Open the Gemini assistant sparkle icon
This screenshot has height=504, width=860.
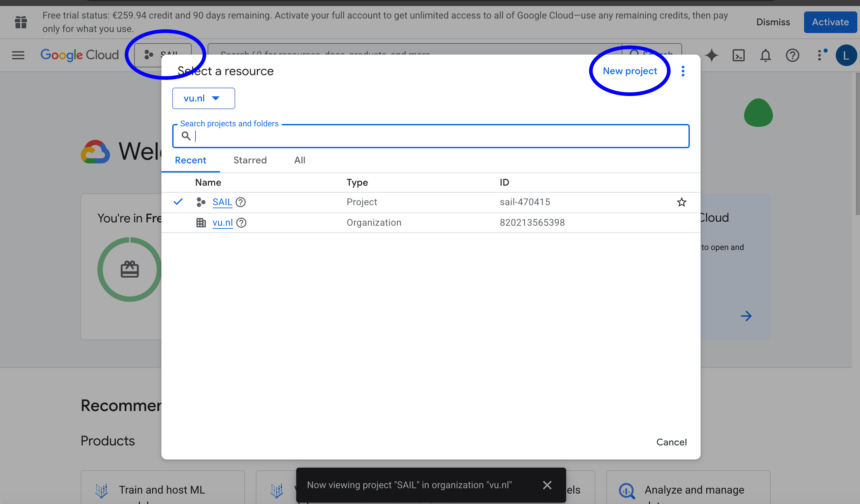[x=711, y=55]
